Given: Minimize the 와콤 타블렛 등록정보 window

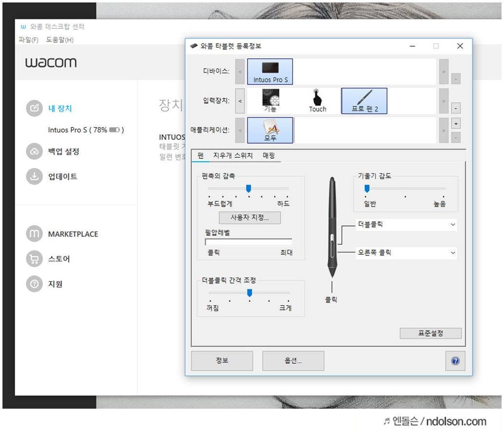Looking at the screenshot, I should click(x=412, y=46).
